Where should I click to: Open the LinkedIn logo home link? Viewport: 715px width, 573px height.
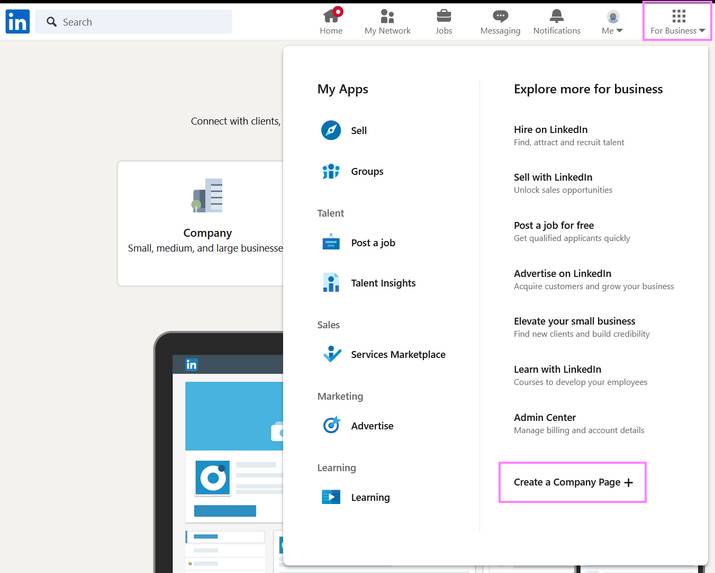pos(17,21)
